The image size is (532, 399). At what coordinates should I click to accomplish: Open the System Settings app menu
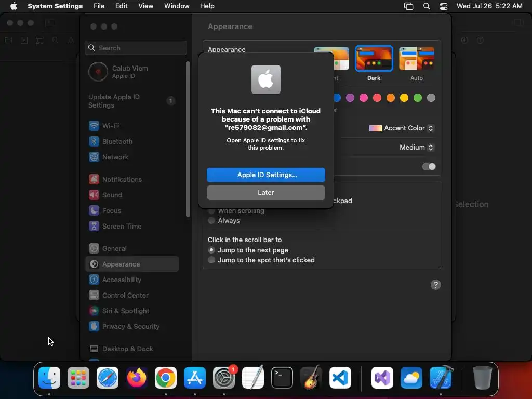[x=55, y=6]
